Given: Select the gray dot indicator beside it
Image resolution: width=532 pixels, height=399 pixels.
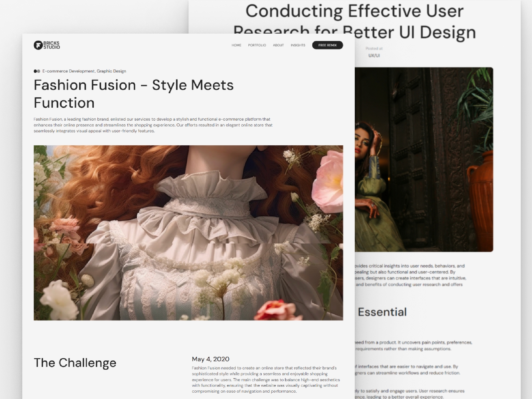Looking at the screenshot, I should tap(39, 71).
